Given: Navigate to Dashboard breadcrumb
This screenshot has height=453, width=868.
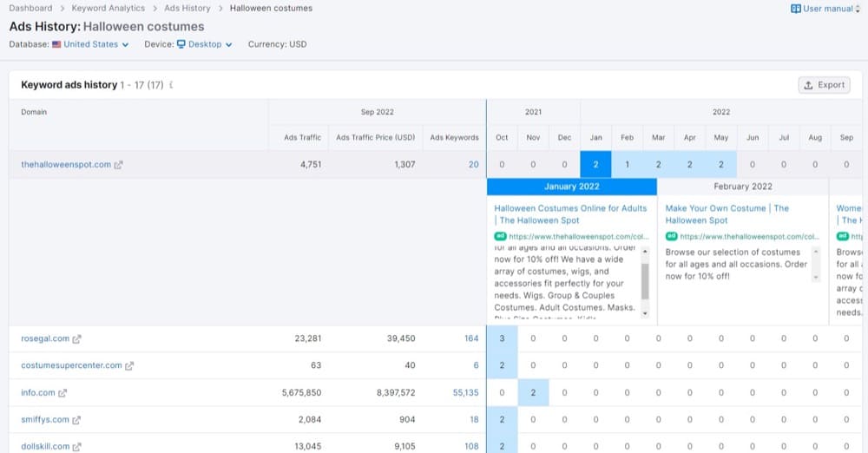Looking at the screenshot, I should pos(30,9).
